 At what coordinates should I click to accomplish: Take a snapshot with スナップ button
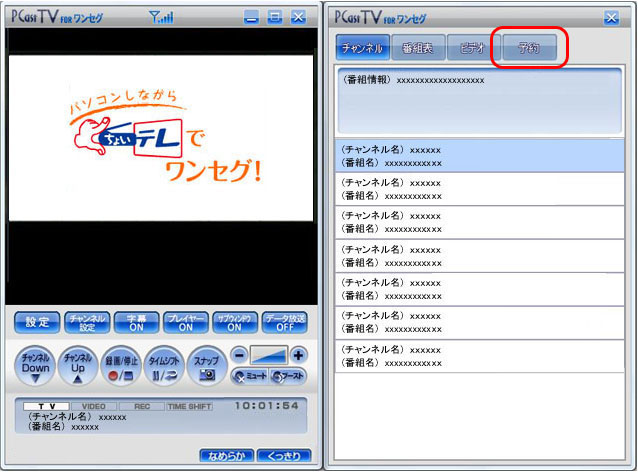[x=206, y=365]
